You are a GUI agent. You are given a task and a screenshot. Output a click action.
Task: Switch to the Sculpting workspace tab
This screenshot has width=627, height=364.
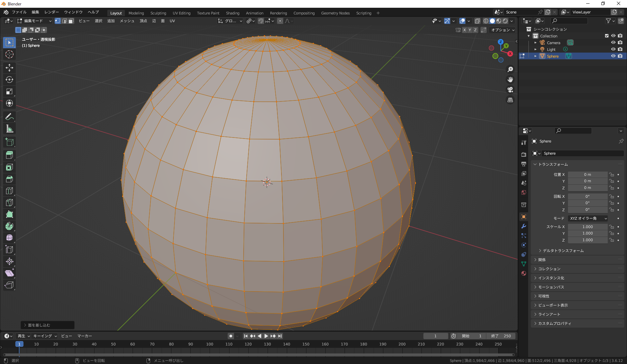158,13
